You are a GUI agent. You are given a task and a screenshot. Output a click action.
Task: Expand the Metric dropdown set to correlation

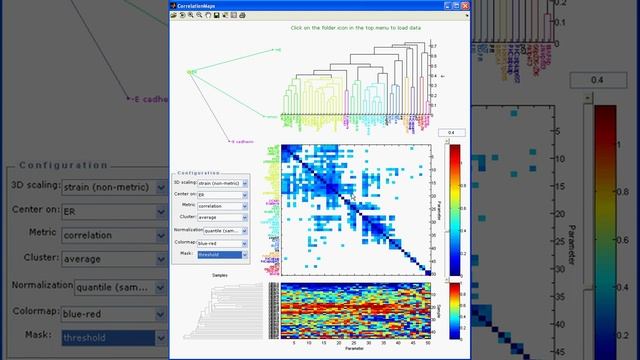(222, 207)
